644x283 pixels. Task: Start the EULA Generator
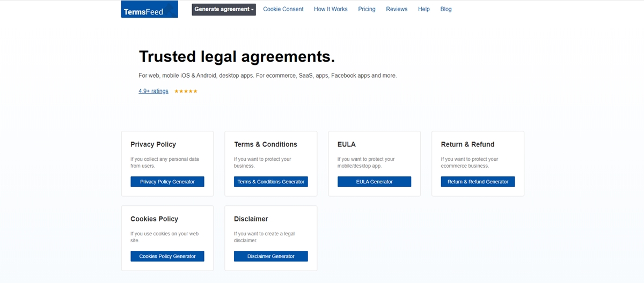point(375,182)
